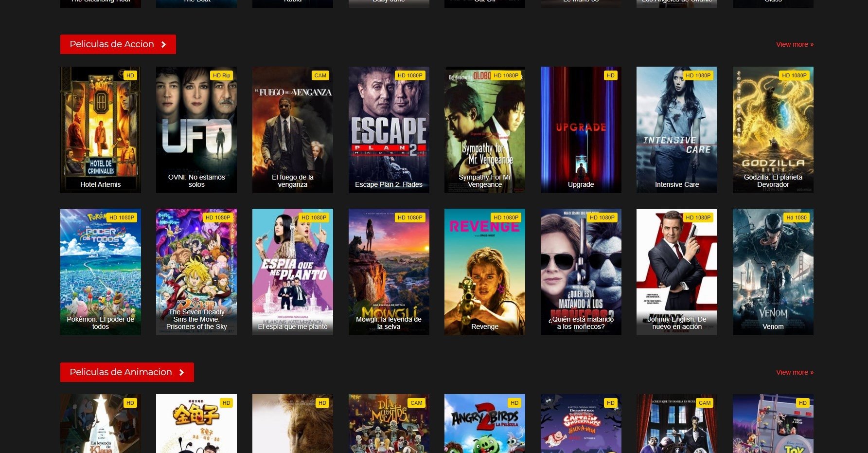868x453 pixels.
Task: Click HD 1080P badge on Intensive Care
Action: (x=698, y=75)
